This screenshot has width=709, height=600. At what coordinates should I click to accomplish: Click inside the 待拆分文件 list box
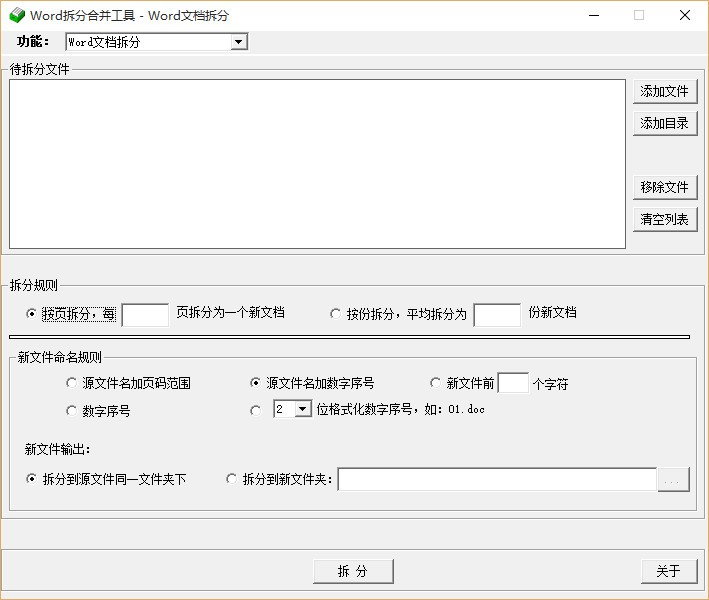point(317,164)
